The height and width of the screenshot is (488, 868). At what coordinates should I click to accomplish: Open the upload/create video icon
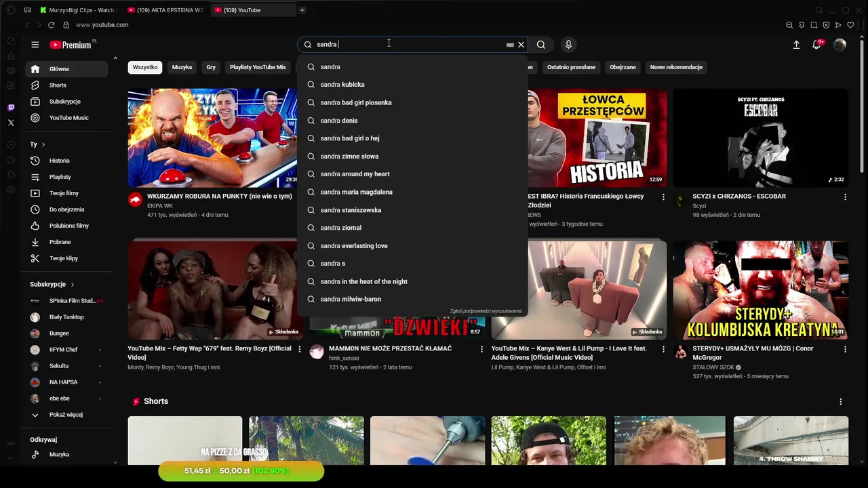coord(796,45)
